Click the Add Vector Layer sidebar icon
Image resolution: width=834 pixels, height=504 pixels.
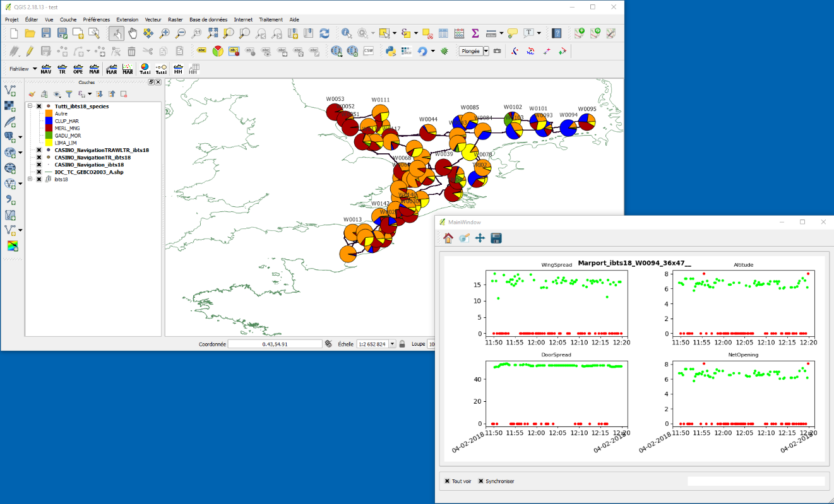pyautogui.click(x=10, y=91)
